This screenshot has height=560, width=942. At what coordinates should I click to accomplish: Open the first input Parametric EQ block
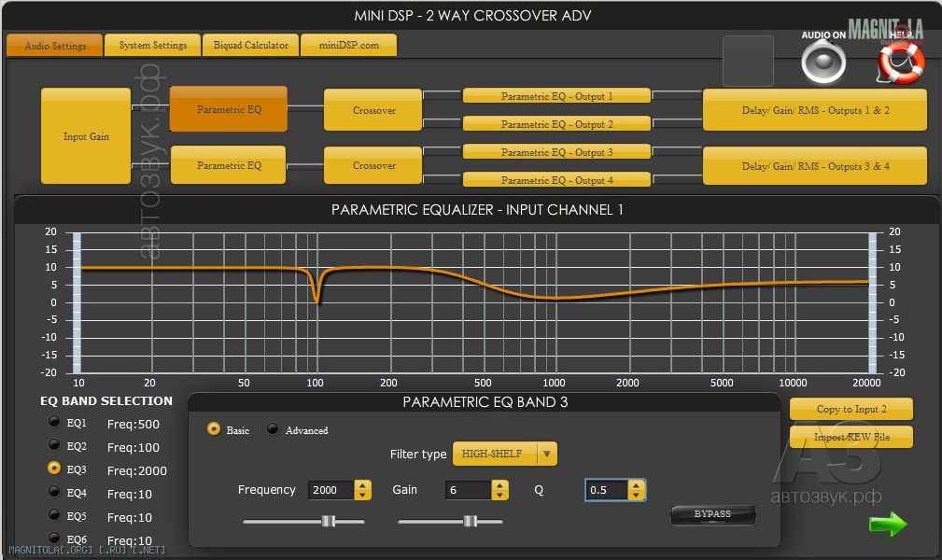point(229,109)
